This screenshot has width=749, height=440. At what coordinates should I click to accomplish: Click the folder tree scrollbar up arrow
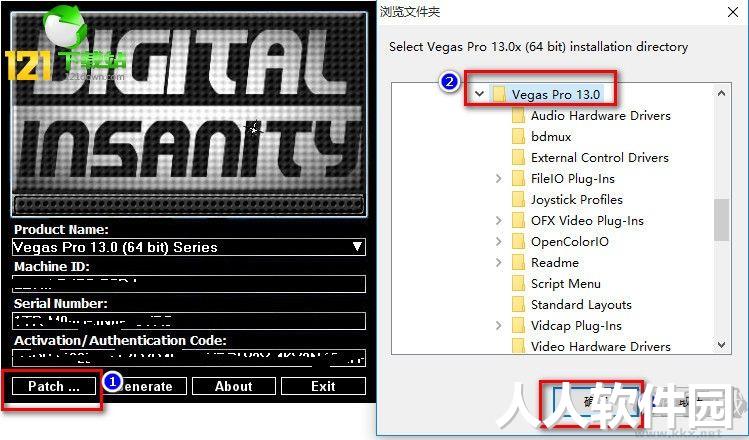722,93
